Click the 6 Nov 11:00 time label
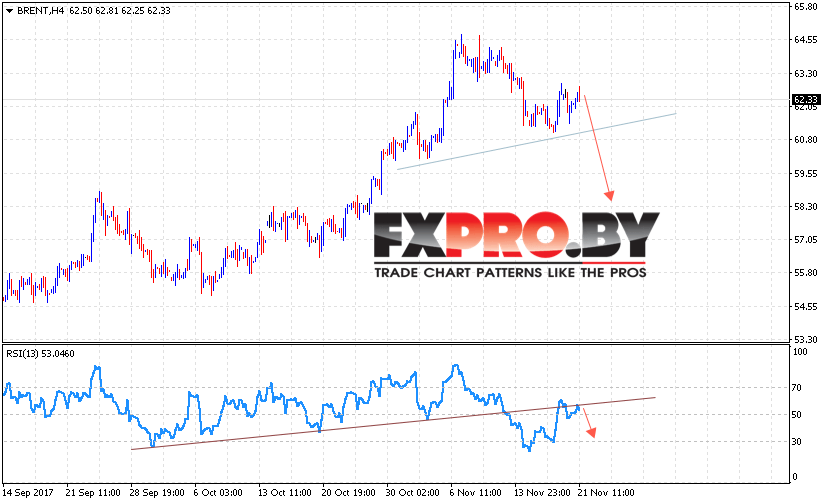This screenshot has width=829, height=504. (475, 493)
